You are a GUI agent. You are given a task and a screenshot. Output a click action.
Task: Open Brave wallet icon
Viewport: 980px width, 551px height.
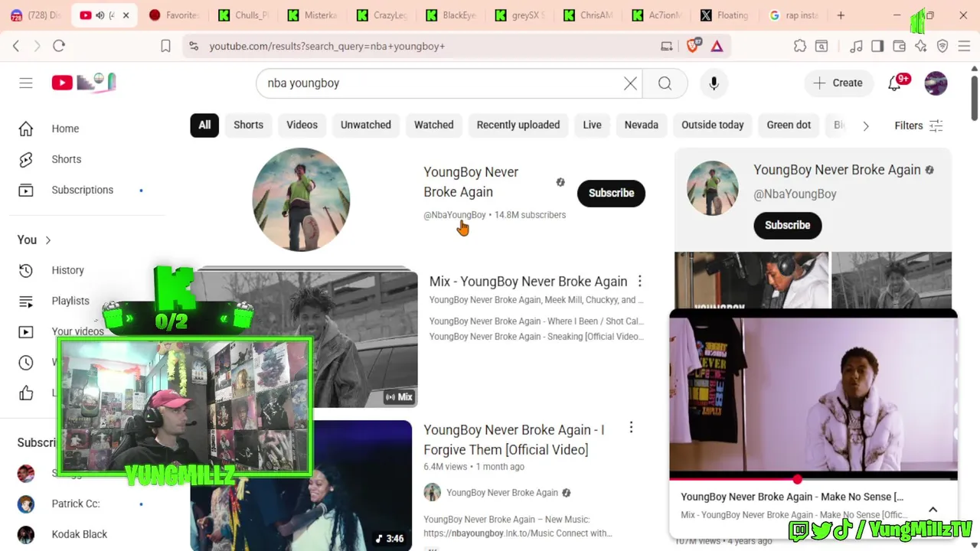pos(900,46)
